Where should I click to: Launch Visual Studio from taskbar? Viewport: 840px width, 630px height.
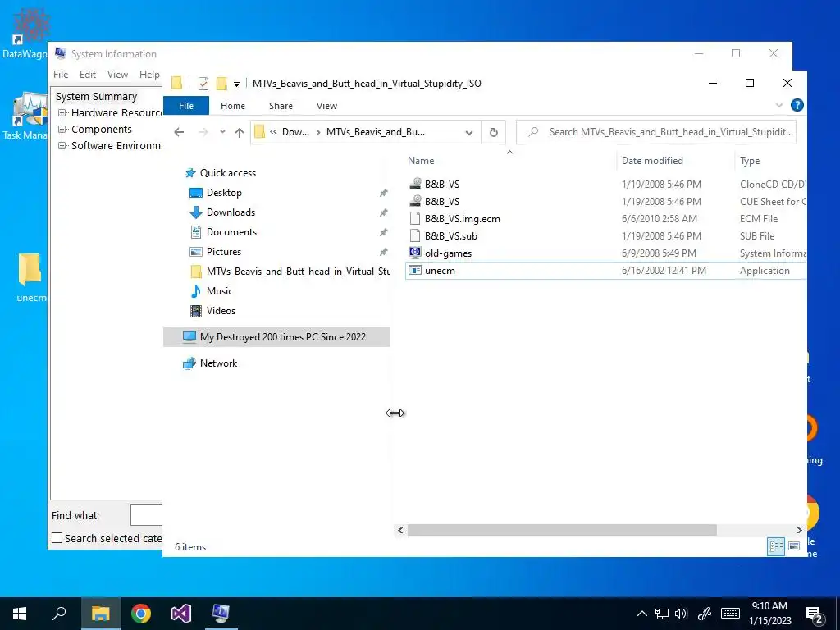pyautogui.click(x=181, y=614)
